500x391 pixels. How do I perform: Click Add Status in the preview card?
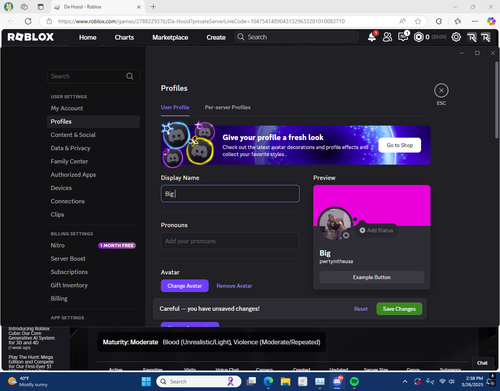pos(376,230)
